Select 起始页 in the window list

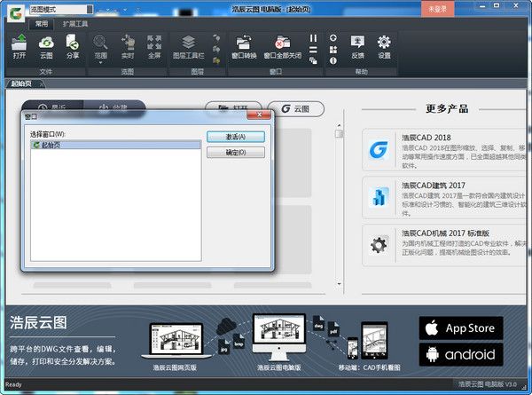pyautogui.click(x=51, y=144)
